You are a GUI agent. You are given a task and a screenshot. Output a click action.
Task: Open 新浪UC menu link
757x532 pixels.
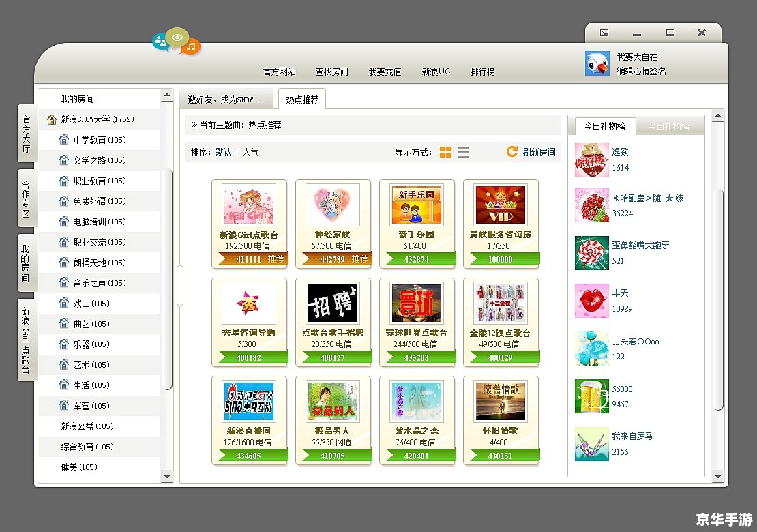436,72
